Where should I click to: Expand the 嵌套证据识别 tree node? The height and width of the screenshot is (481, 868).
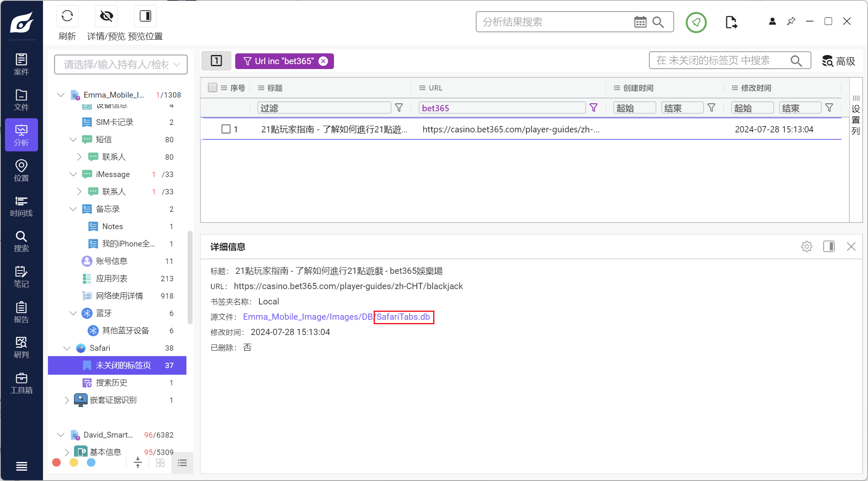(x=67, y=400)
